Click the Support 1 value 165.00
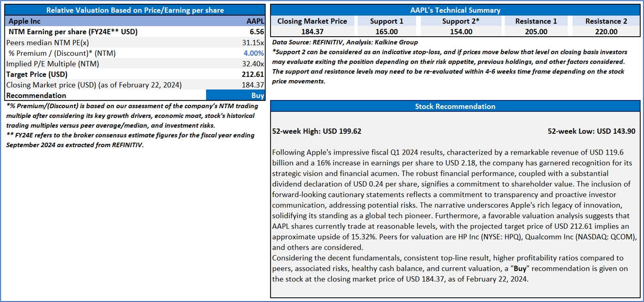Screen dimensions: 644x302 click(x=387, y=32)
